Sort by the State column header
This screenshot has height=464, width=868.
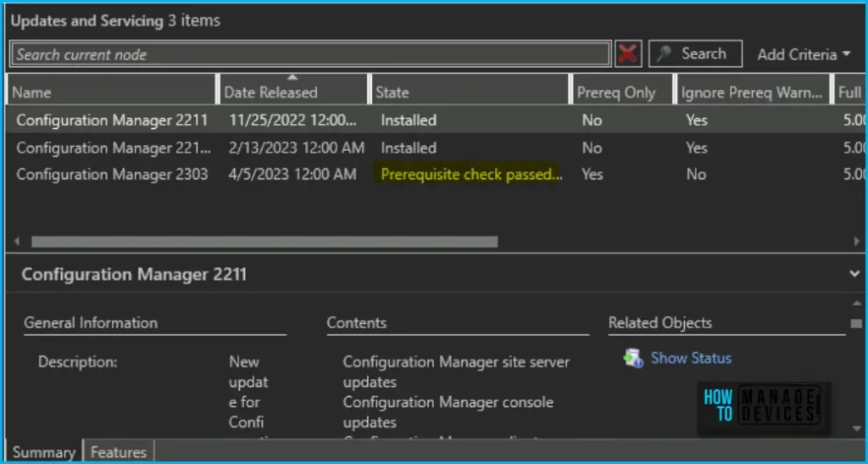469,92
